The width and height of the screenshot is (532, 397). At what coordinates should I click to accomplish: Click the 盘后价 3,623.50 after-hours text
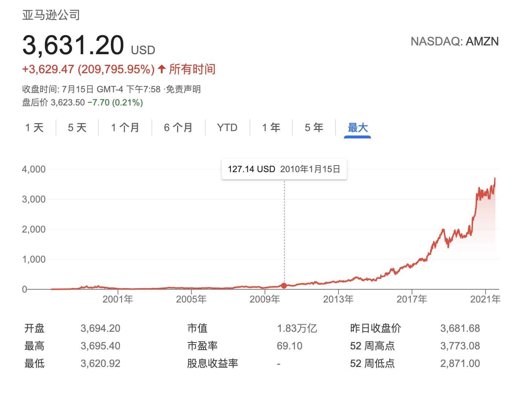tap(53, 103)
